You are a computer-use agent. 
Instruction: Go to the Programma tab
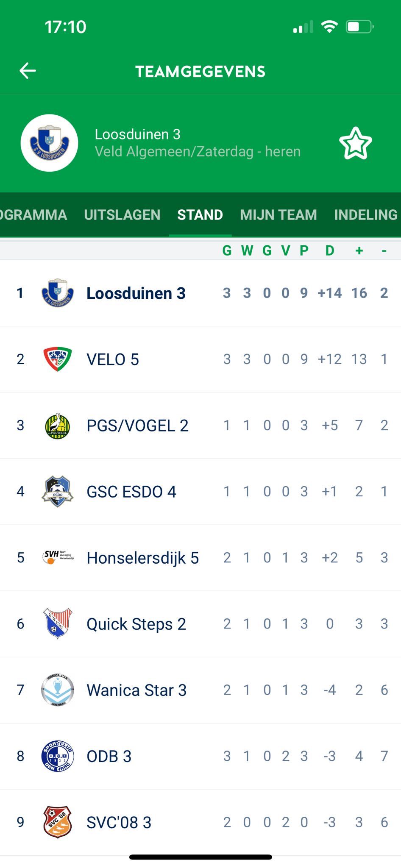pyautogui.click(x=33, y=215)
